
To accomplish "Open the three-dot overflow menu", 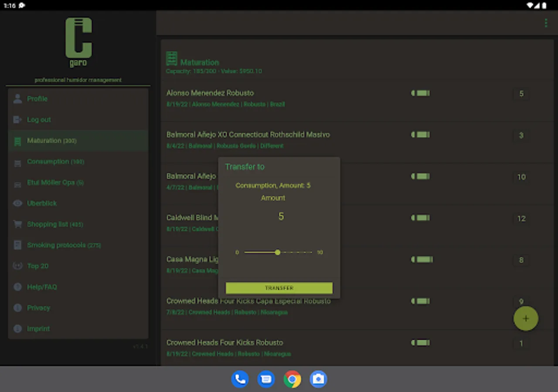I will 546,23.
